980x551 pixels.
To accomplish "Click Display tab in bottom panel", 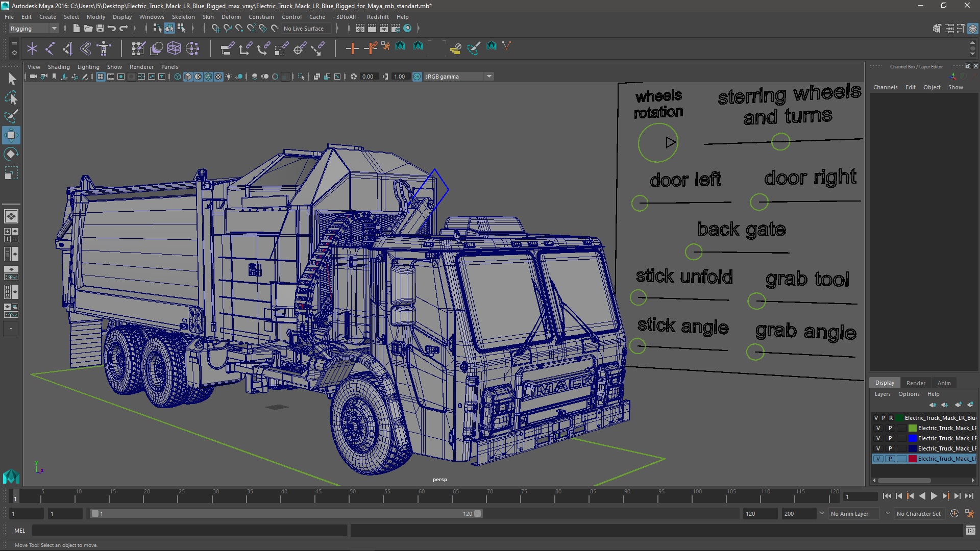I will 885,382.
